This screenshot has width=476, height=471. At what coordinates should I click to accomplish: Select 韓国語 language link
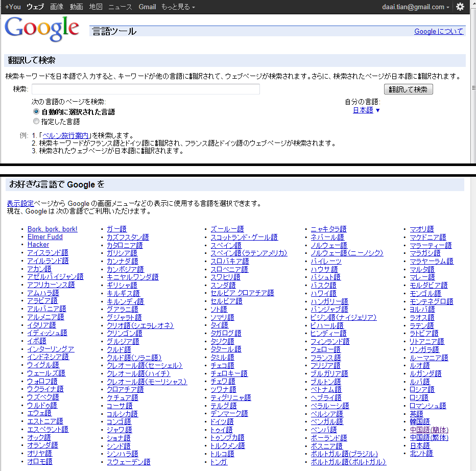(x=420, y=422)
